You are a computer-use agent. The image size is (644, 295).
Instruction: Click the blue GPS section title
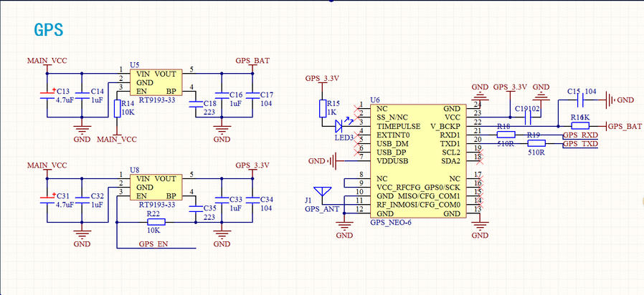(49, 29)
